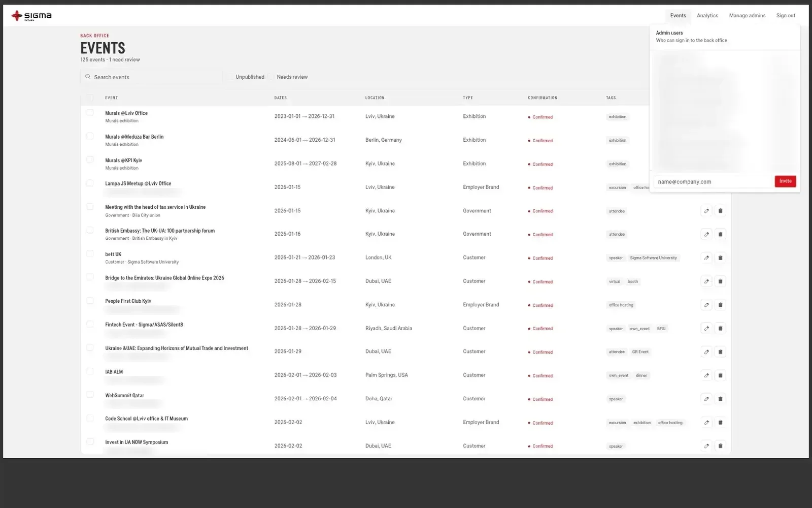Click the Search events field
Viewport: 812px width, 508px height.
tap(152, 77)
